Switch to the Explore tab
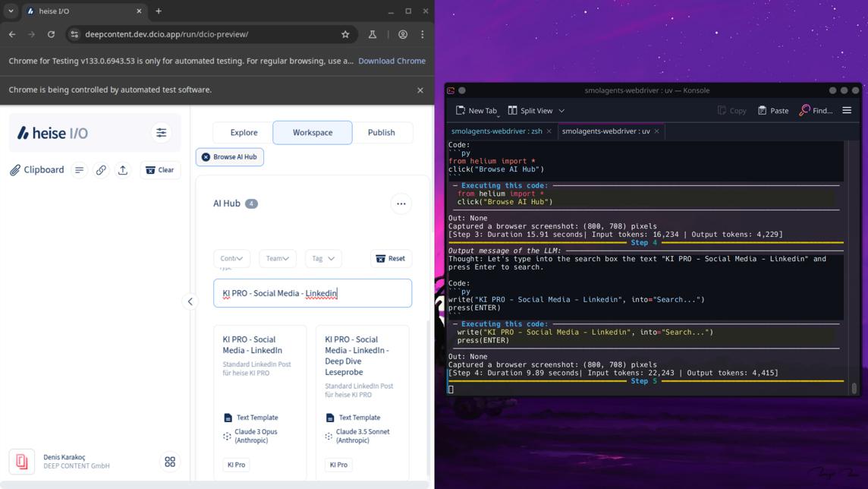The width and height of the screenshot is (868, 489). click(244, 133)
